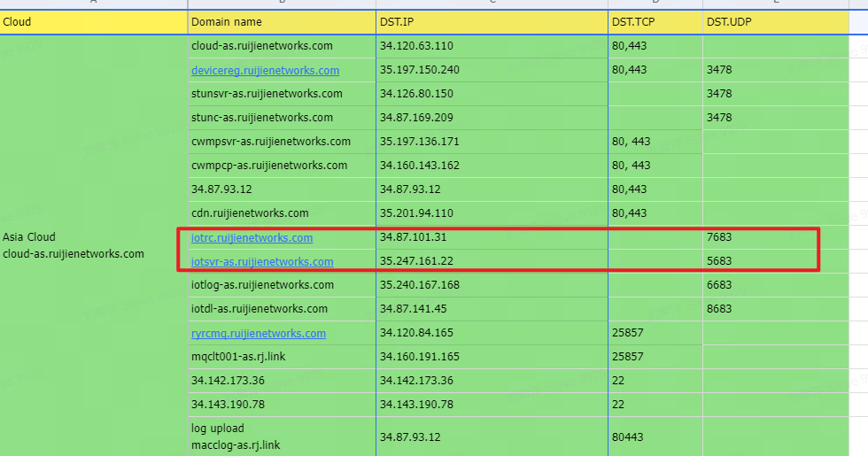
Task: Select the Cloud header cell
Action: [94, 22]
